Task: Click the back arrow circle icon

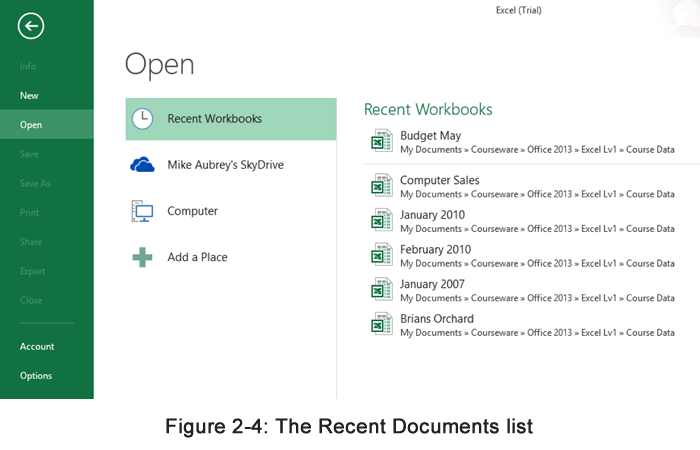Action: click(x=31, y=26)
